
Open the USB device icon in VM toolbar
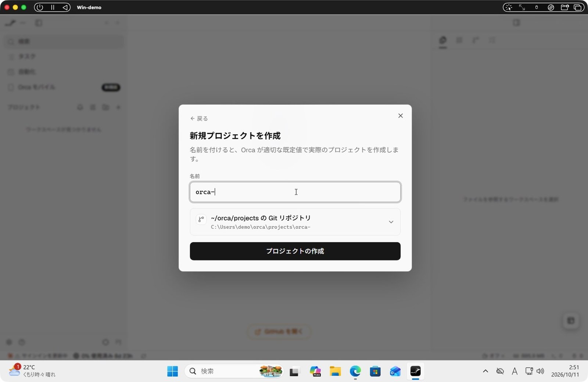point(537,7)
